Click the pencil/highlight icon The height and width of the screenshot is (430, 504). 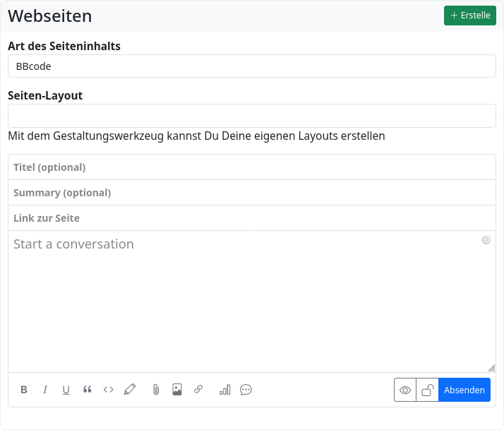coord(130,390)
